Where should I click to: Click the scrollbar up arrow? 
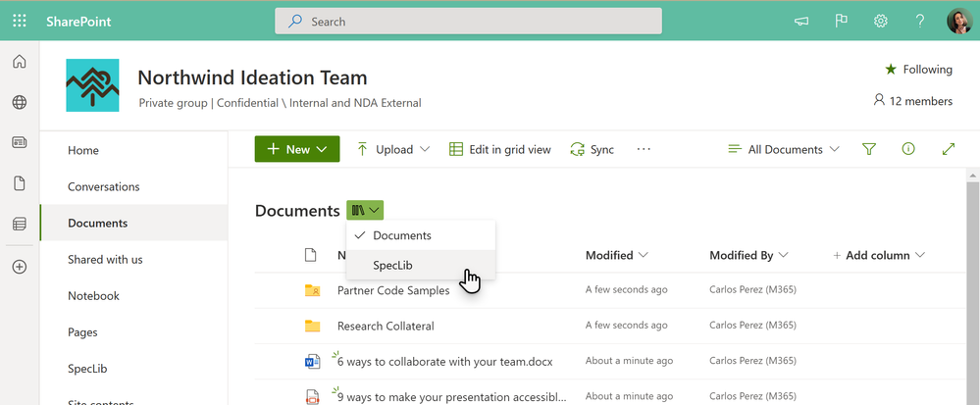(x=972, y=175)
